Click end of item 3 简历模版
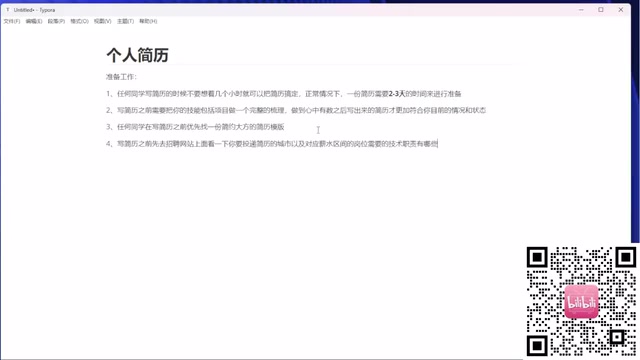Viewport: 640px width, 360px height. click(284, 127)
